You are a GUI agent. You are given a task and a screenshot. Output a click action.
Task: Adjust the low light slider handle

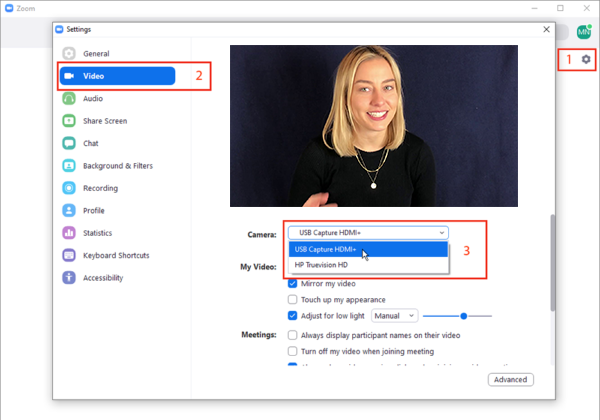(463, 316)
